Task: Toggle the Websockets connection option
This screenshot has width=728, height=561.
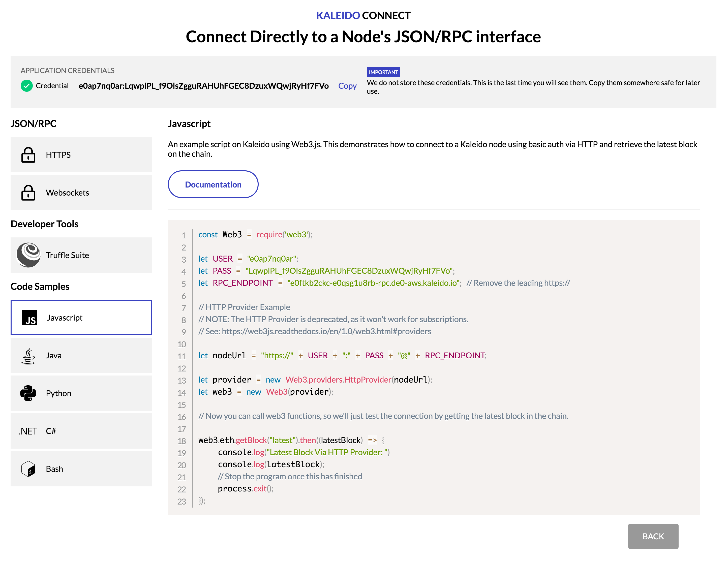Action: point(82,192)
